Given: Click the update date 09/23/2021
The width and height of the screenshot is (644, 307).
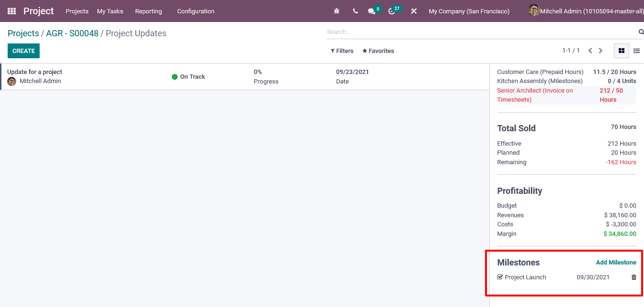Looking at the screenshot, I should (352, 72).
